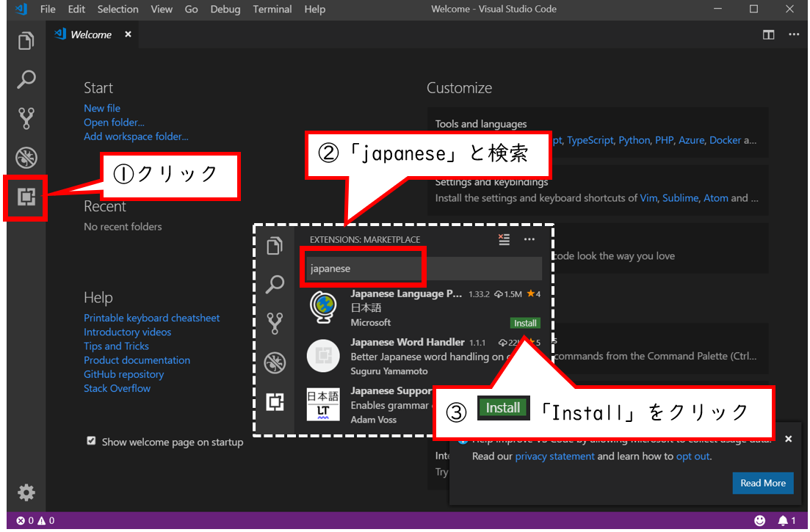Click Debug icon in inset panel
810x532 pixels.
(x=275, y=362)
